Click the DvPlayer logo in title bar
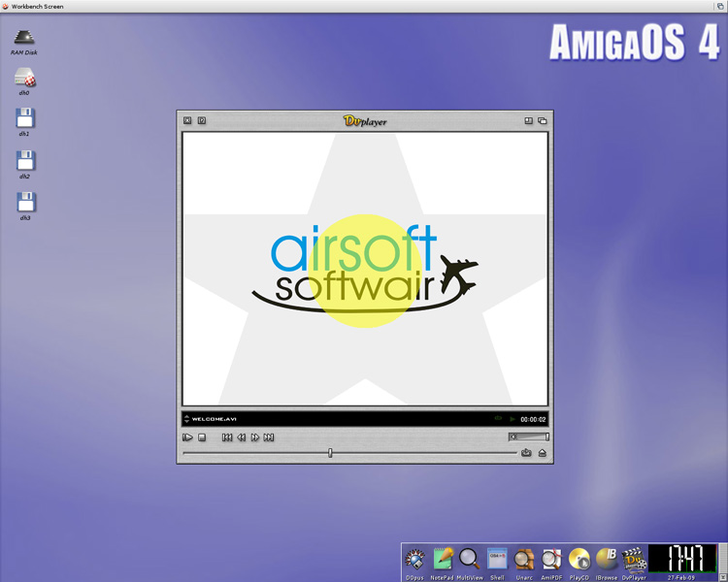The image size is (728, 582). pos(365,121)
